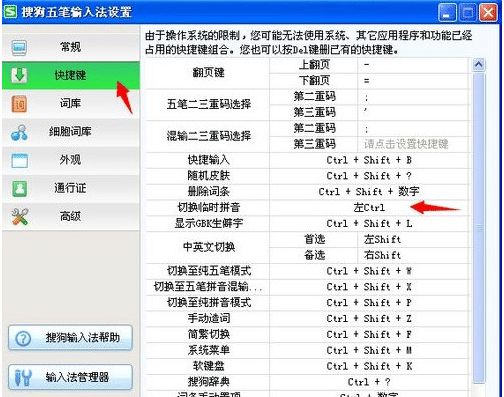
Task: Select the 右Shift field for 备选
Action: coord(413,255)
